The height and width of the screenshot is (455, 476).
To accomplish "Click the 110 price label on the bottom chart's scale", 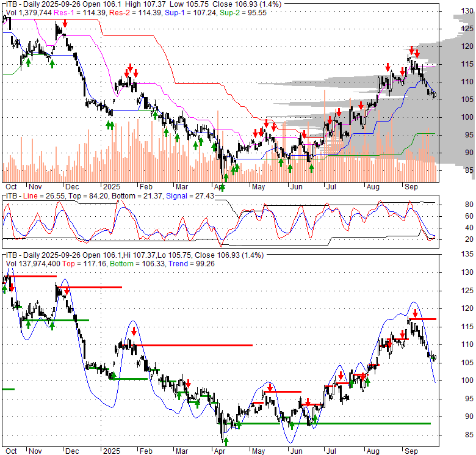I will pos(467,344).
